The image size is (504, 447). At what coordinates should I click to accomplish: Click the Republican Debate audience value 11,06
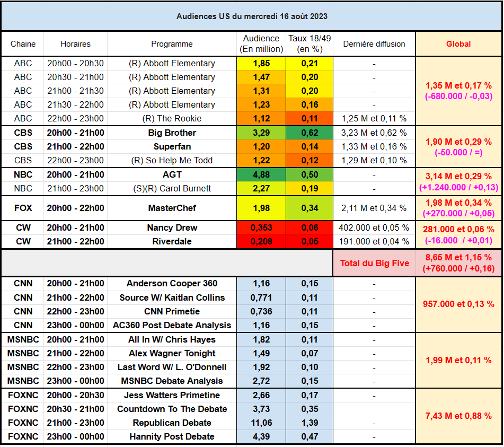coord(261,423)
